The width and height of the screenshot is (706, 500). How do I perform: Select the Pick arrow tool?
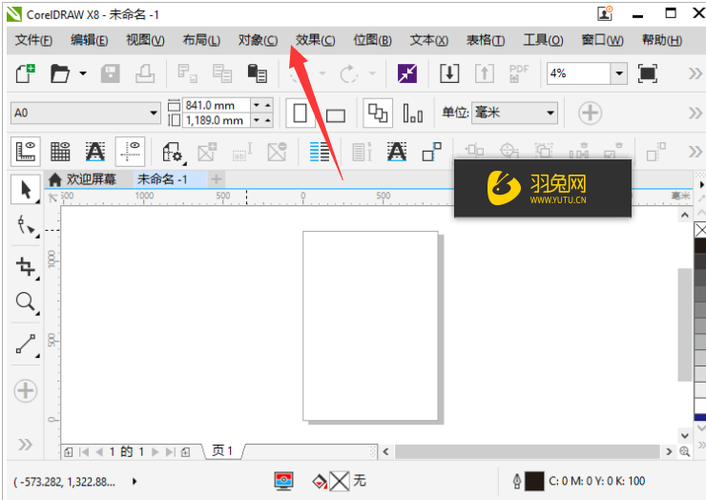(26, 190)
